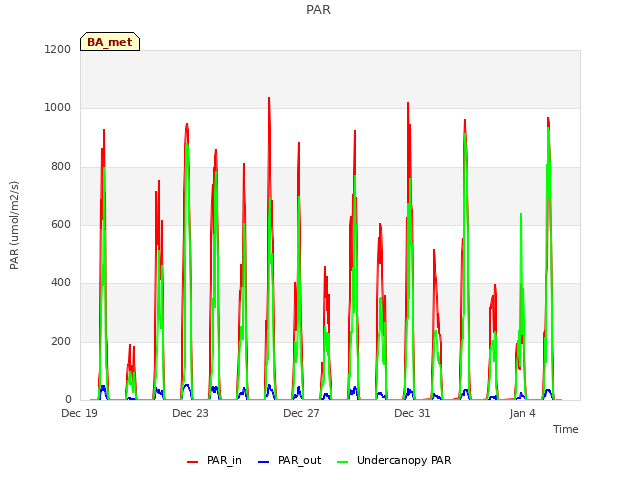The image size is (640, 480).
Task: Select the BA_met label badge
Action: [x=110, y=42]
